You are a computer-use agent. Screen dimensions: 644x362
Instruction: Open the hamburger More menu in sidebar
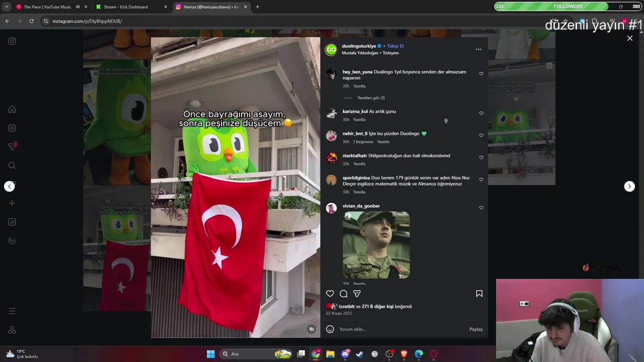pos(12,311)
